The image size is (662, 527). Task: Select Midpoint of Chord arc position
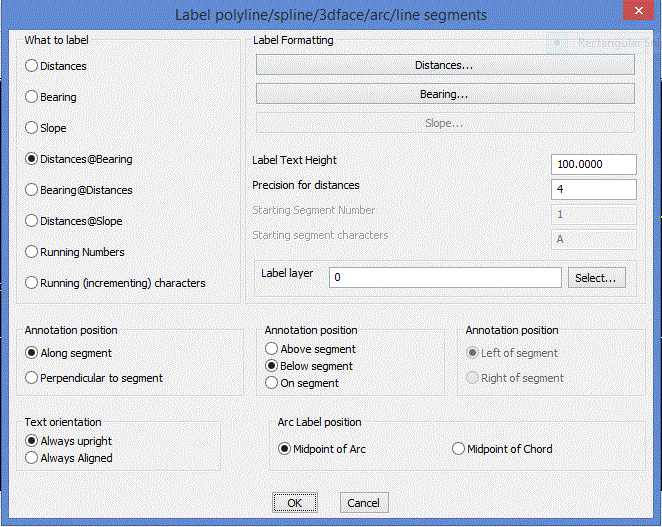coord(459,449)
